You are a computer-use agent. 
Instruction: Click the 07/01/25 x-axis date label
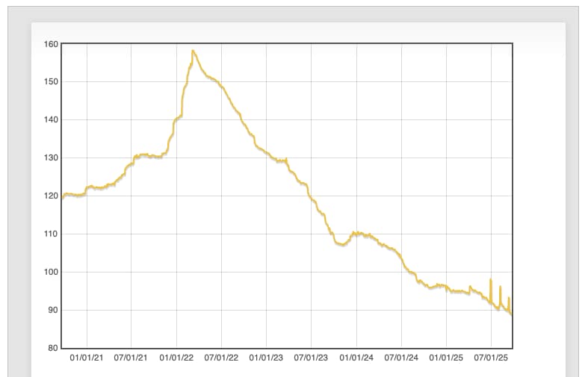491,358
